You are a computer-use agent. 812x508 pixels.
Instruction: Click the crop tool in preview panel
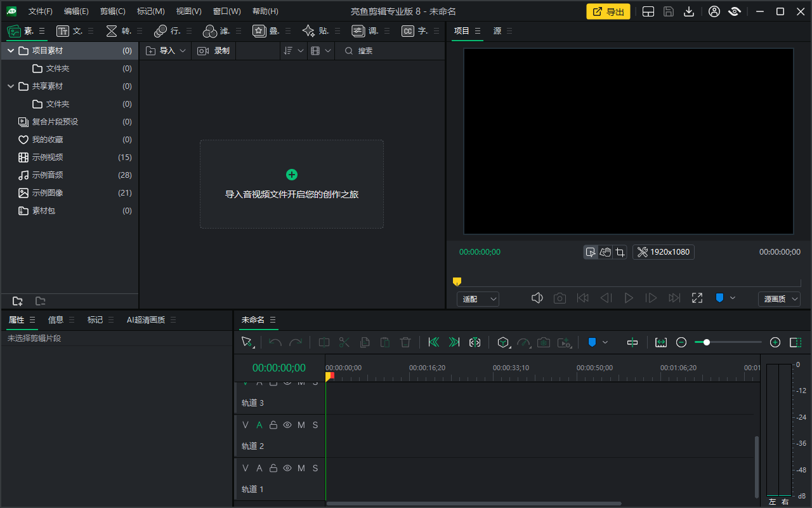(620, 252)
